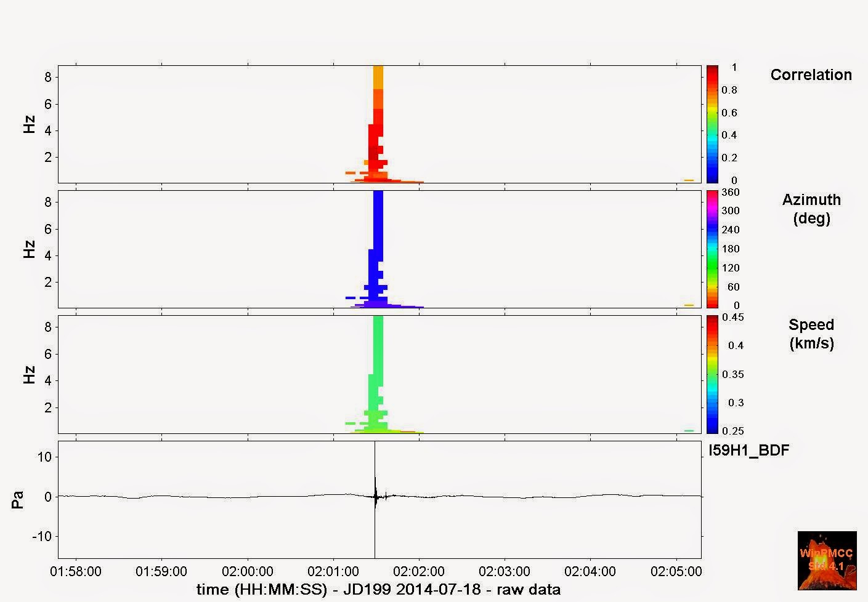Screen dimensions: 868x602
Task: Click the Hz axis label of Azimuth plot
Action: tap(29, 249)
